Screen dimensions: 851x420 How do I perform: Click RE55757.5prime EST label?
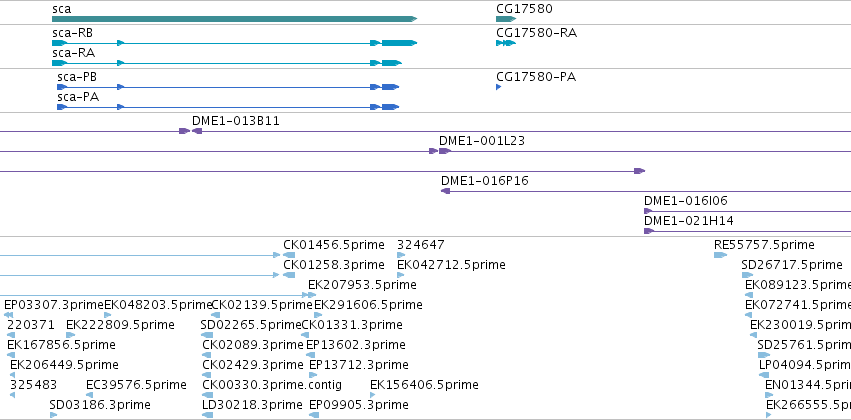tap(764, 245)
